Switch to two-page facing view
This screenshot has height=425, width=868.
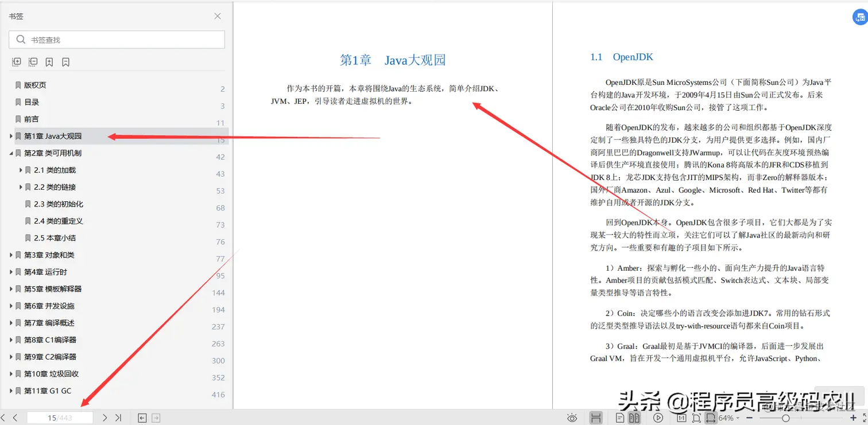tap(634, 418)
